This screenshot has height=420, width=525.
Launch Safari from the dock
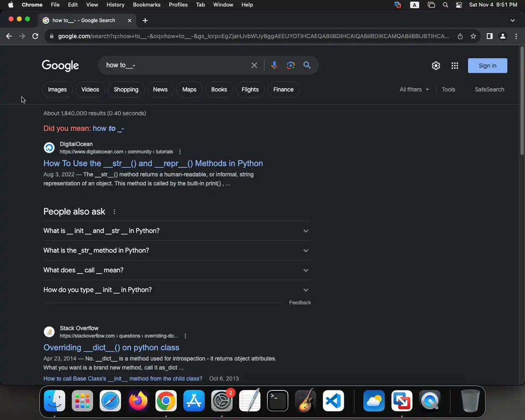click(x=110, y=401)
